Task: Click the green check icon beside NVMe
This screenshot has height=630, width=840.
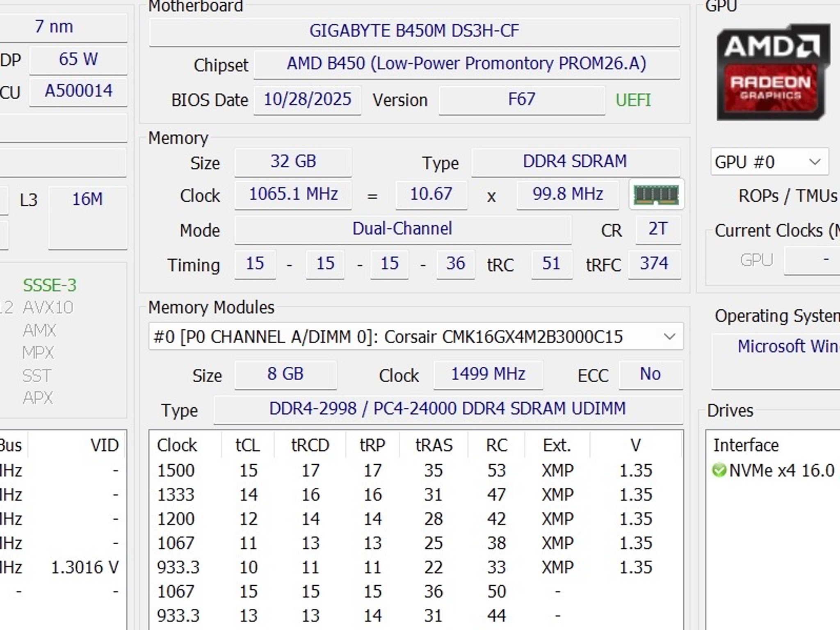Action: point(719,470)
